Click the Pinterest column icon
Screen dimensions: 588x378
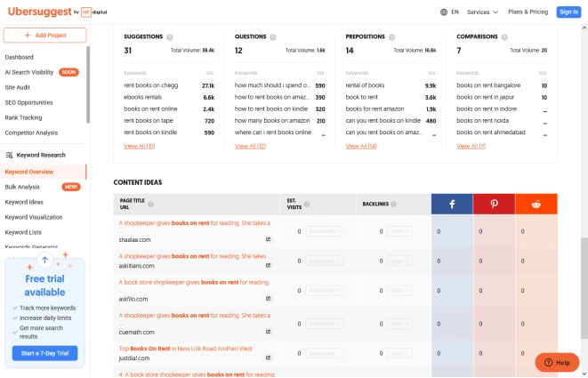[494, 205]
